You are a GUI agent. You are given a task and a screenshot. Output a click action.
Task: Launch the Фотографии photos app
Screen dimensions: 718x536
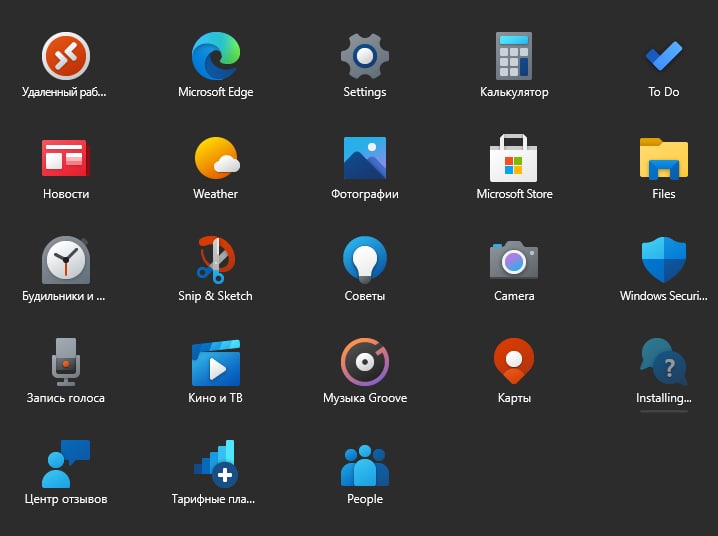[x=364, y=158]
